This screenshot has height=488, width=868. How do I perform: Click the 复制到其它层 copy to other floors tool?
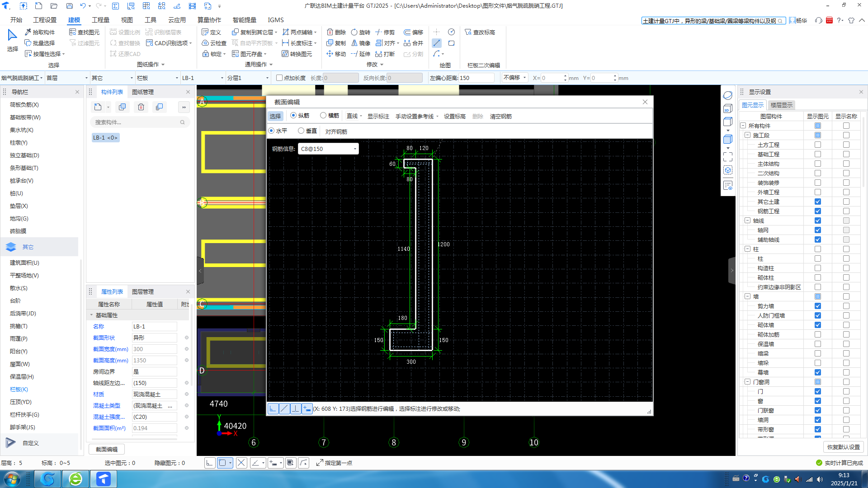tap(254, 32)
